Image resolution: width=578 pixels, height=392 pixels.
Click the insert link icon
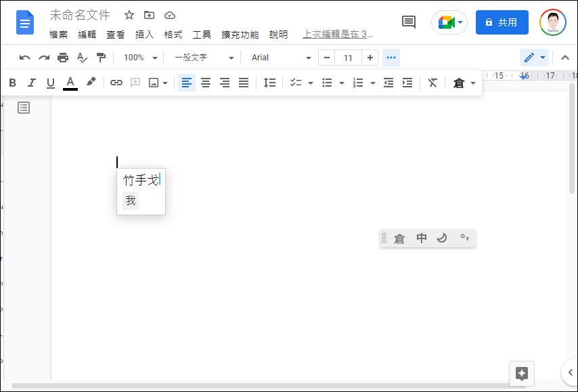(x=116, y=83)
